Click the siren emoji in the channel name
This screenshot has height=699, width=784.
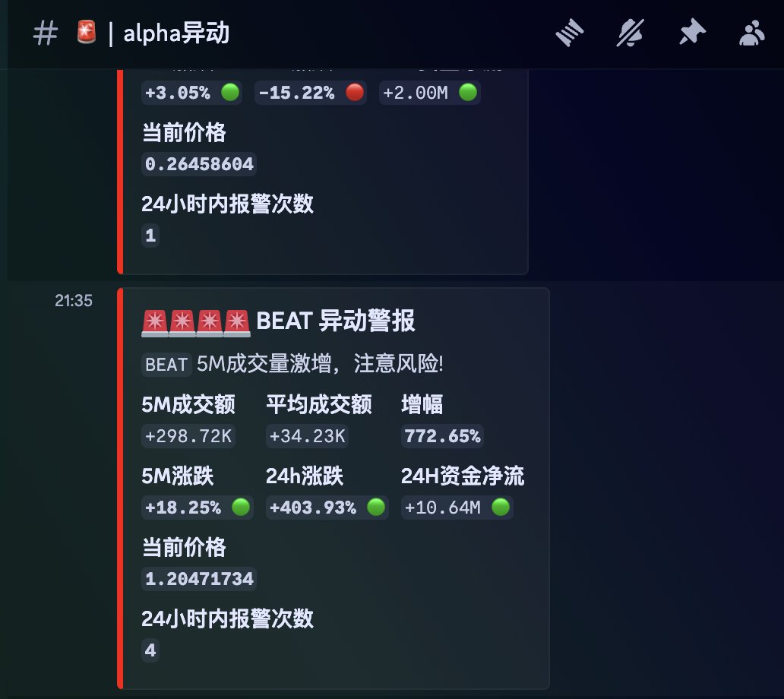tap(87, 33)
